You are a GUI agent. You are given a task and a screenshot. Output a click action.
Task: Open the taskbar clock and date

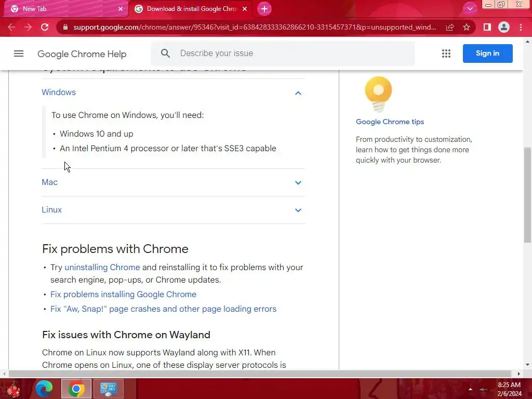pyautogui.click(x=509, y=389)
